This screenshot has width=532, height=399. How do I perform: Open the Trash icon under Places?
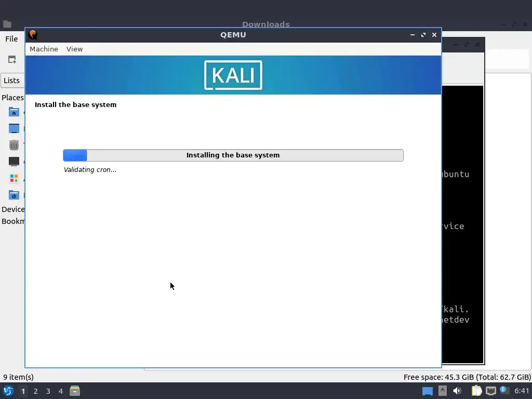tap(14, 145)
